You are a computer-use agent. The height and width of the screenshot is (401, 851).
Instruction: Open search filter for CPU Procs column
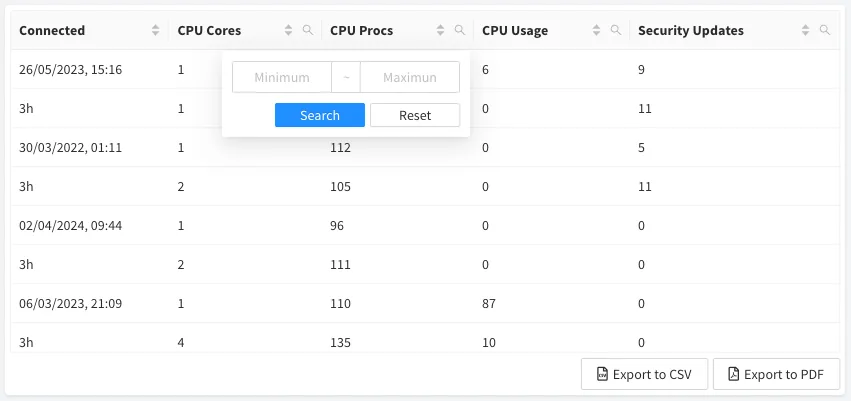tap(460, 30)
